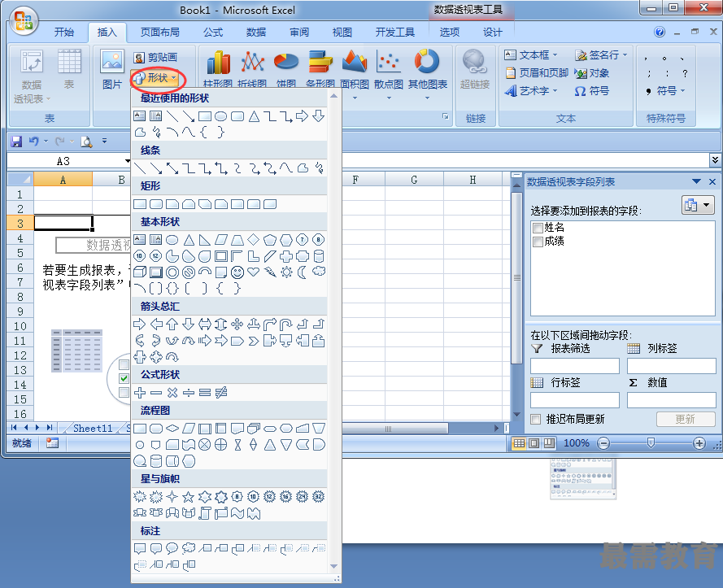The width and height of the screenshot is (723, 588).
Task: Click the 行标签 row labels drop area
Action: point(575,400)
